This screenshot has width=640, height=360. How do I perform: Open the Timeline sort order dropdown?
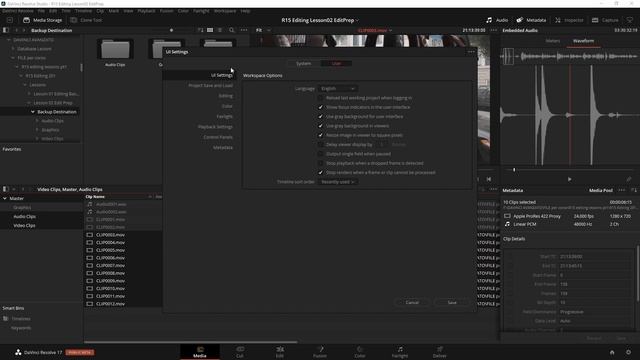pyautogui.click(x=338, y=182)
